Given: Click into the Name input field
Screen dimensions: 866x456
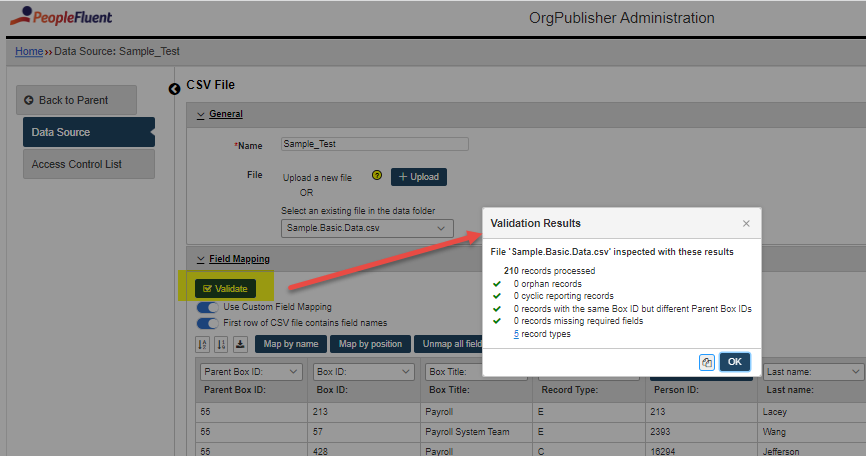Looking at the screenshot, I should 374,144.
